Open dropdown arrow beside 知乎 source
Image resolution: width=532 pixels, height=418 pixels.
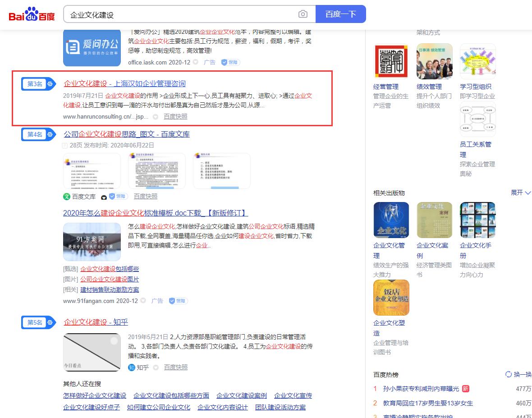click(x=156, y=367)
